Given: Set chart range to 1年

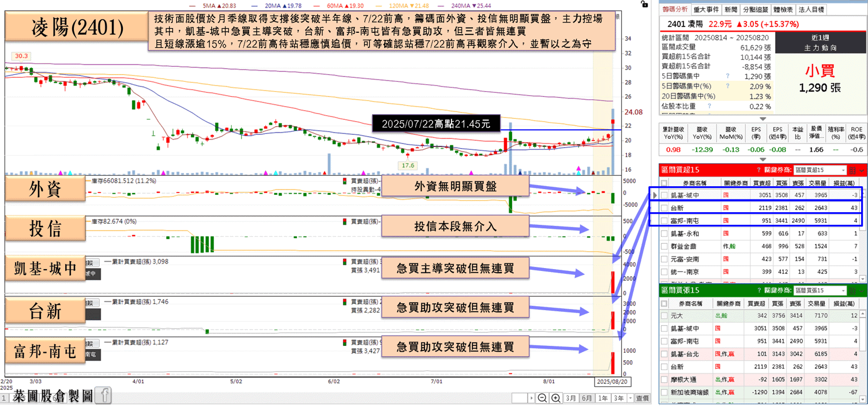Looking at the screenshot, I should [x=602, y=398].
